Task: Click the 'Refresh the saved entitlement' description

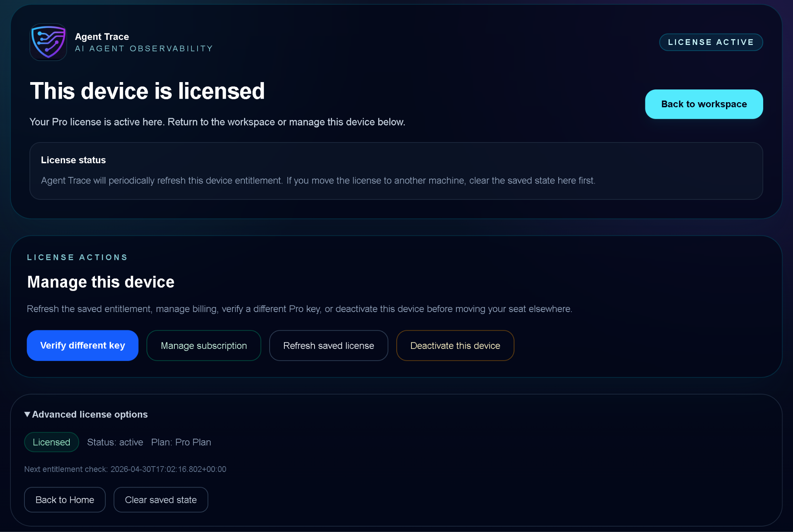Action: 299,309
